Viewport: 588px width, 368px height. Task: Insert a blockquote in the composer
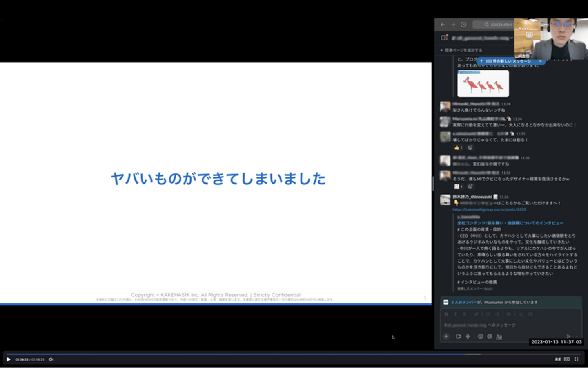pyautogui.click(x=508, y=314)
